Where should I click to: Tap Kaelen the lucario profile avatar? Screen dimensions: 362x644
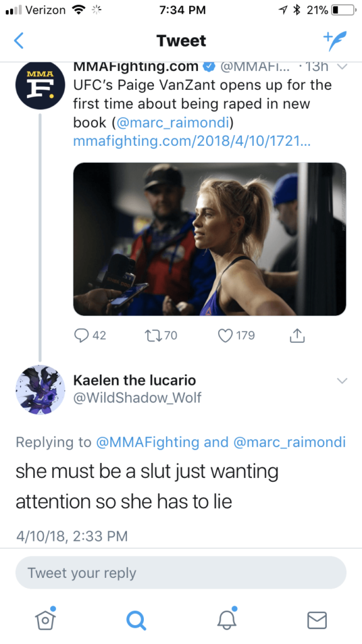40,390
